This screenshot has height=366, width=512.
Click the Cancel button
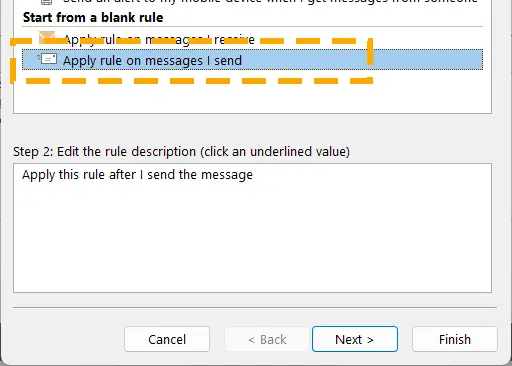point(167,339)
